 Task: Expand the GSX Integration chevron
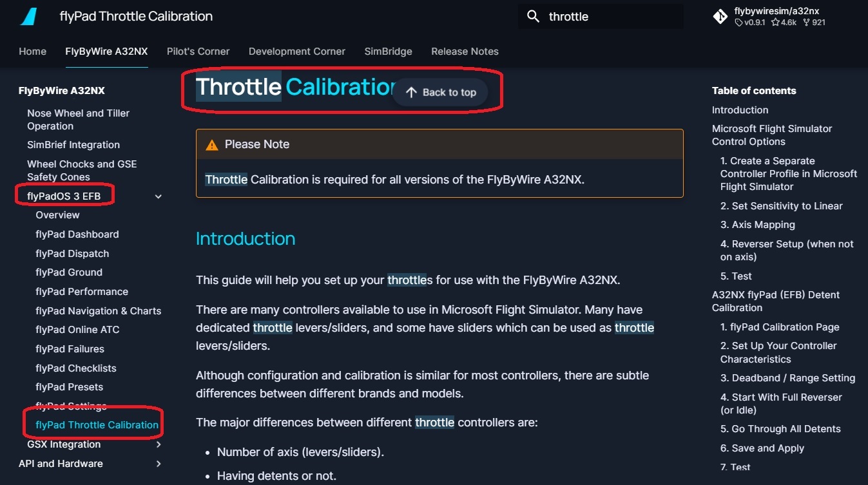tap(159, 444)
